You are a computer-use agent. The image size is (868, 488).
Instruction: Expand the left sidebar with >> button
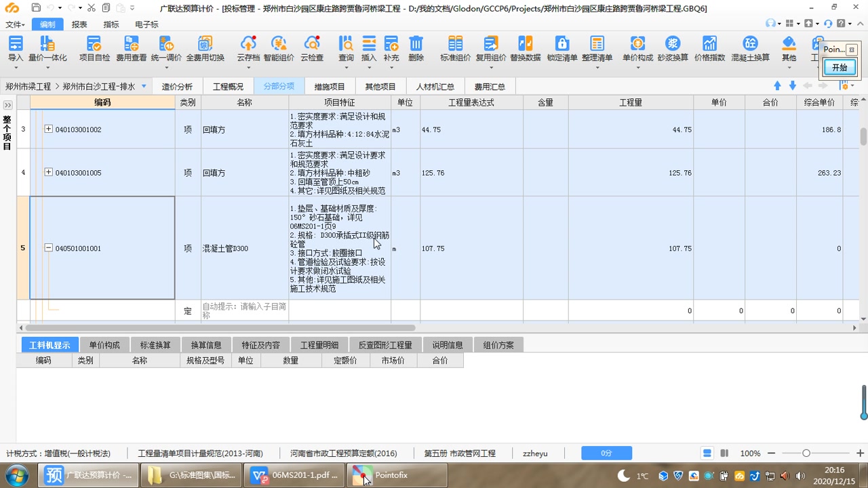[7, 105]
